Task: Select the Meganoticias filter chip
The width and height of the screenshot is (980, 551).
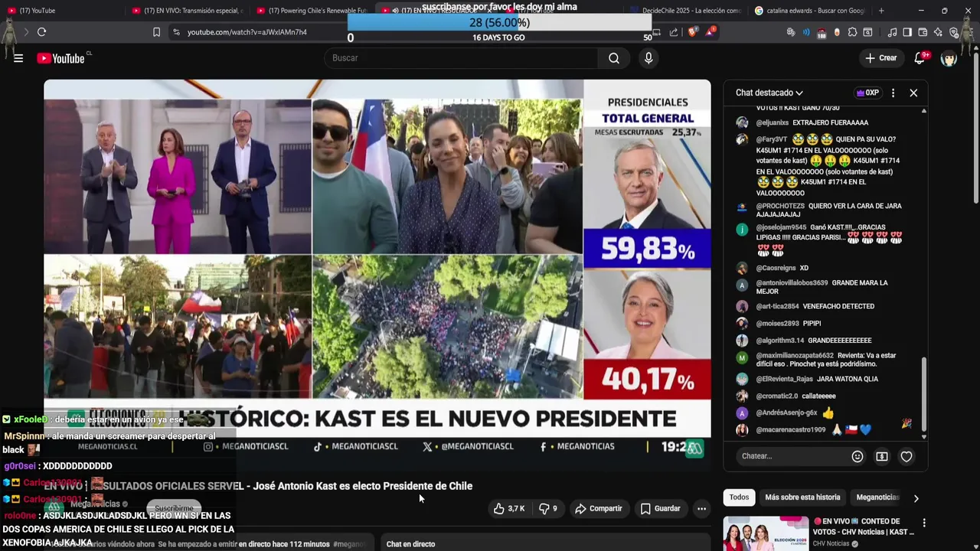Action: [877, 497]
